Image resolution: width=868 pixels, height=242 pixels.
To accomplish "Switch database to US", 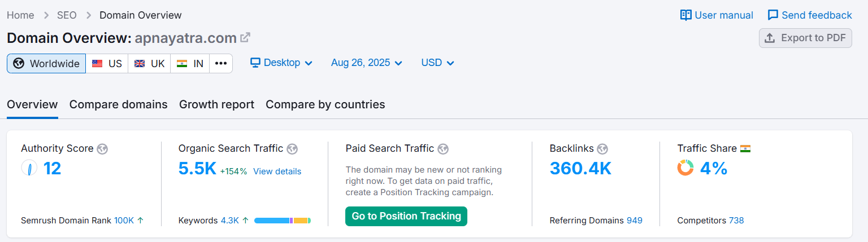I will (107, 64).
